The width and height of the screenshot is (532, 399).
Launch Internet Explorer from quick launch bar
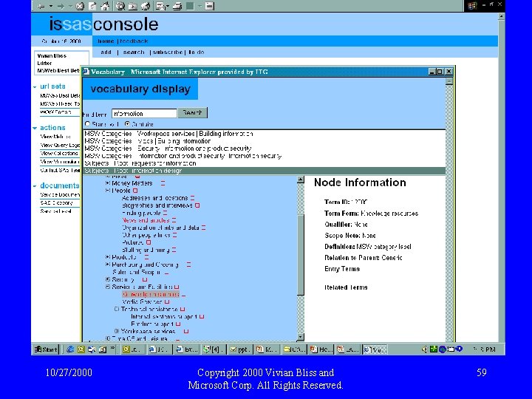(x=70, y=349)
